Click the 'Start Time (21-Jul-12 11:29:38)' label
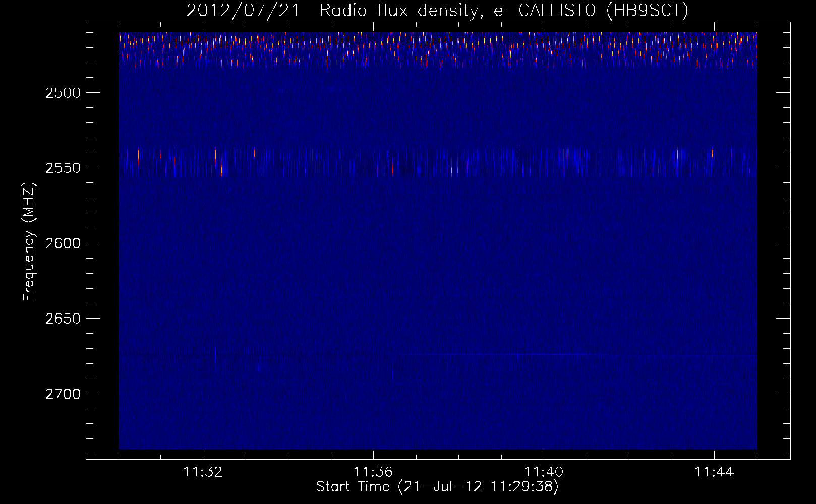This screenshot has height=504, width=816. coord(437,487)
